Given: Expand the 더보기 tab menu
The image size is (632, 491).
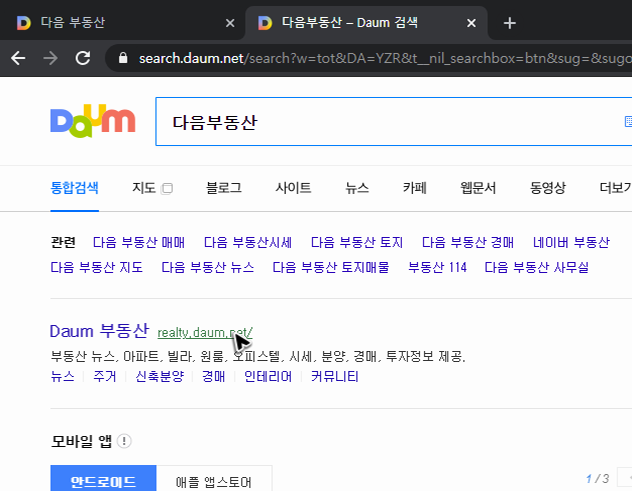Looking at the screenshot, I should [615, 188].
